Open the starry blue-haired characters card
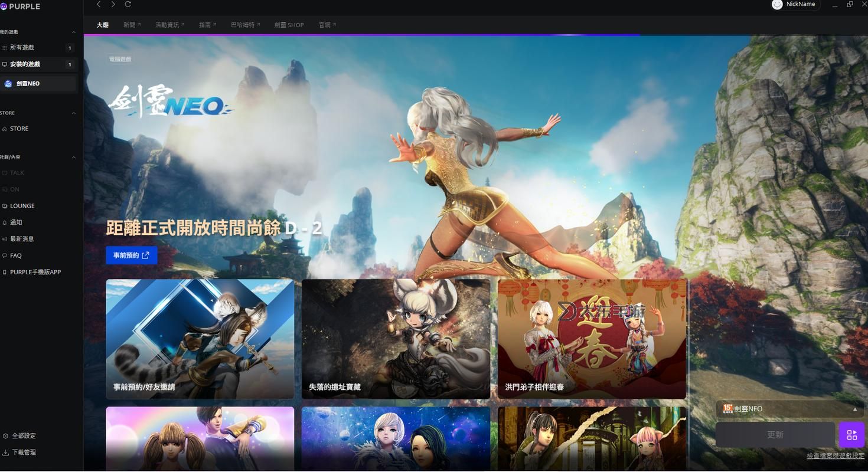The width and height of the screenshot is (868, 472). pyautogui.click(x=396, y=438)
